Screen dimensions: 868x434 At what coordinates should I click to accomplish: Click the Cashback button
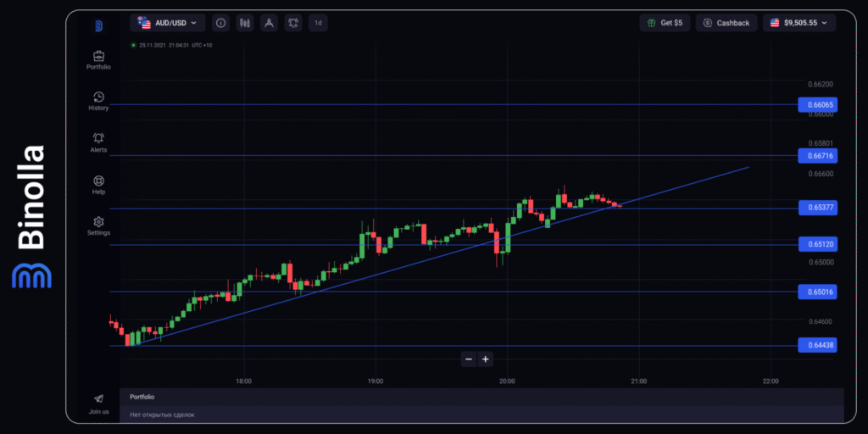pyautogui.click(x=726, y=23)
